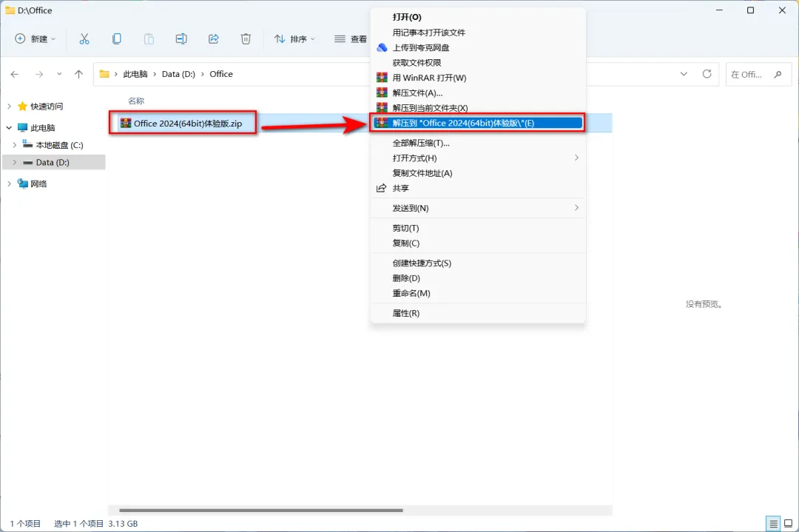Viewport: 799px width, 532px height.
Task: Choose 共享 in the context menu
Action: (x=479, y=188)
